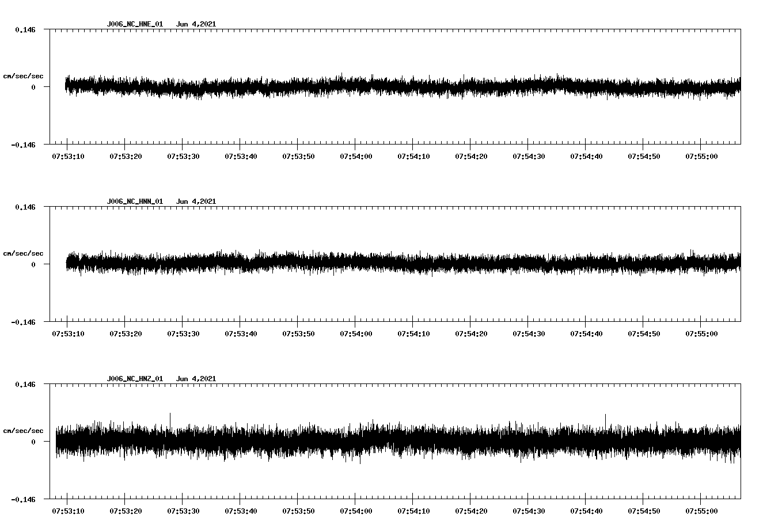Click the J006_NC_HNN_01 plot title

(x=135, y=202)
